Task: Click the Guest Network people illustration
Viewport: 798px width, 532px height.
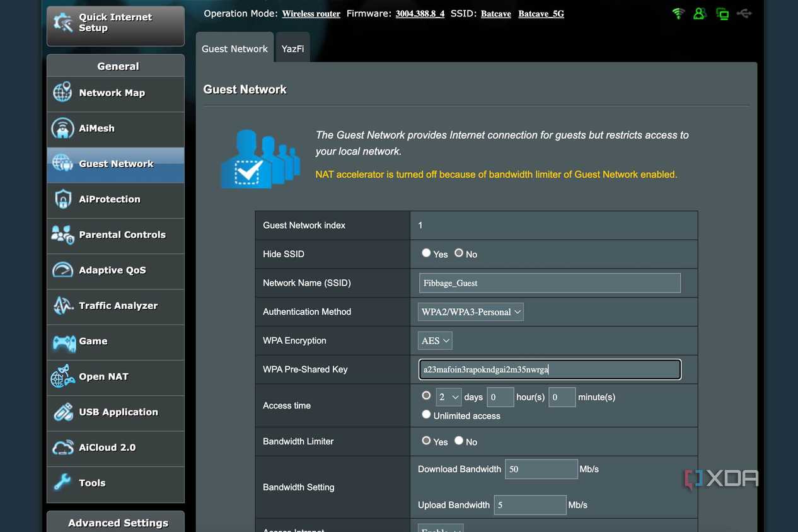Action: point(260,159)
